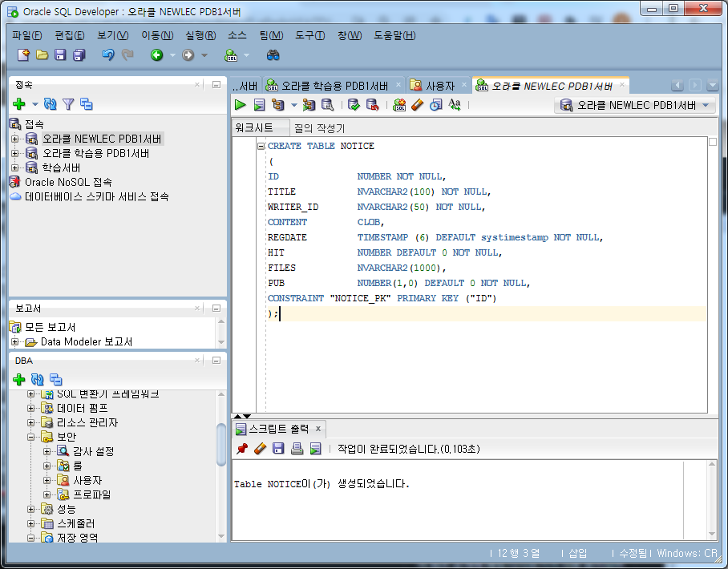The image size is (728, 569).
Task: Select 데이터베이스 스키마 서비스 접속 item
Action: 96,196
